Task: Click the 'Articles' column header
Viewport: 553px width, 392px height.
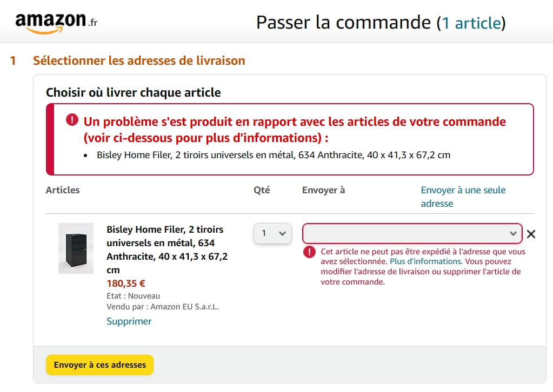Action: (x=63, y=190)
